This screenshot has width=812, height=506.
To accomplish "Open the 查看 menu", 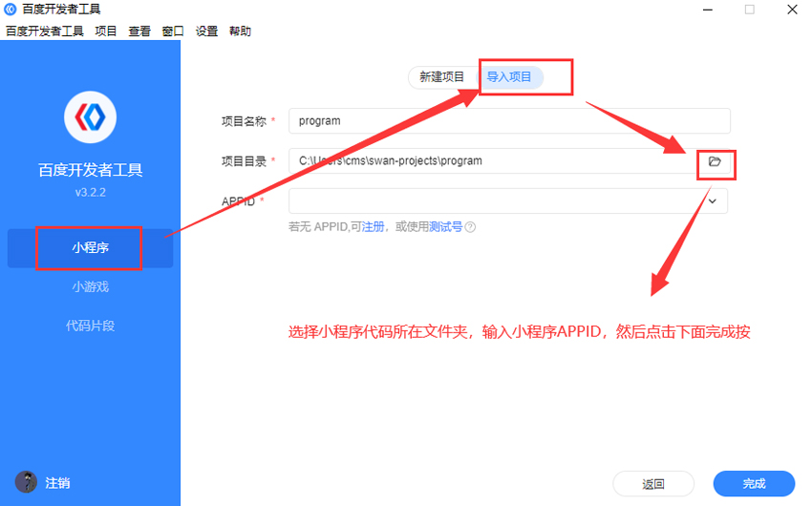I will click(139, 32).
